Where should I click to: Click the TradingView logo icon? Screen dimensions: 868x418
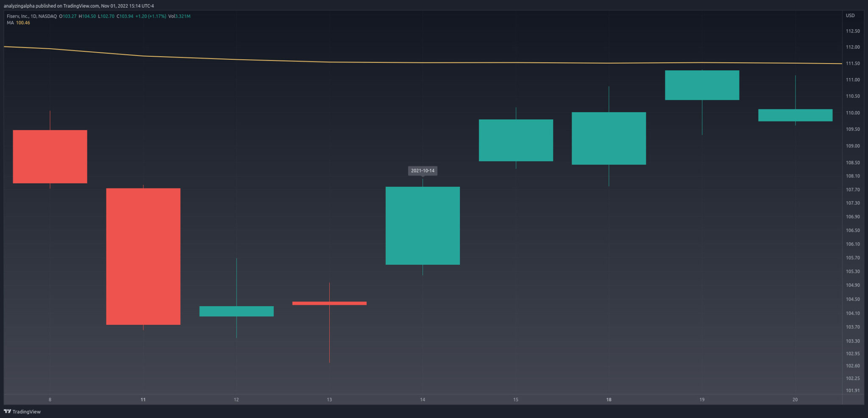pos(8,411)
